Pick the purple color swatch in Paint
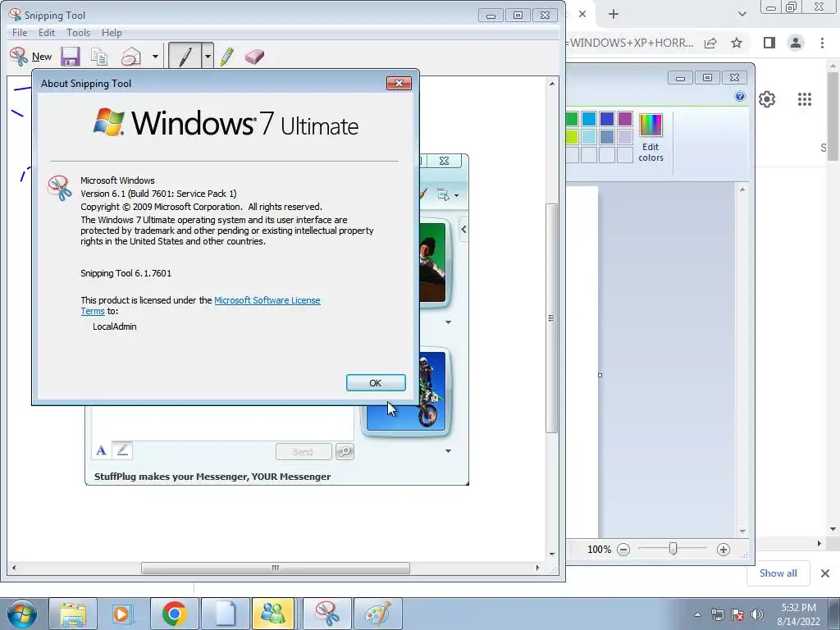The image size is (840, 630). [x=624, y=119]
